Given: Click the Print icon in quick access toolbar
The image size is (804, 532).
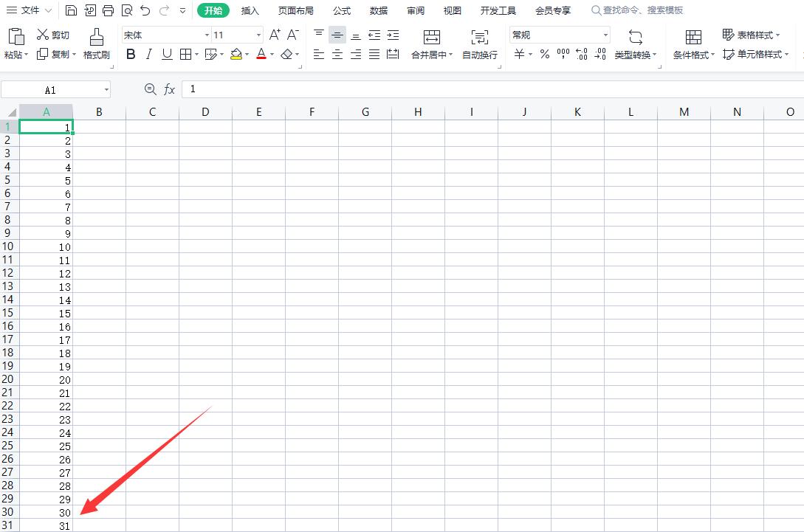Looking at the screenshot, I should coord(109,10).
